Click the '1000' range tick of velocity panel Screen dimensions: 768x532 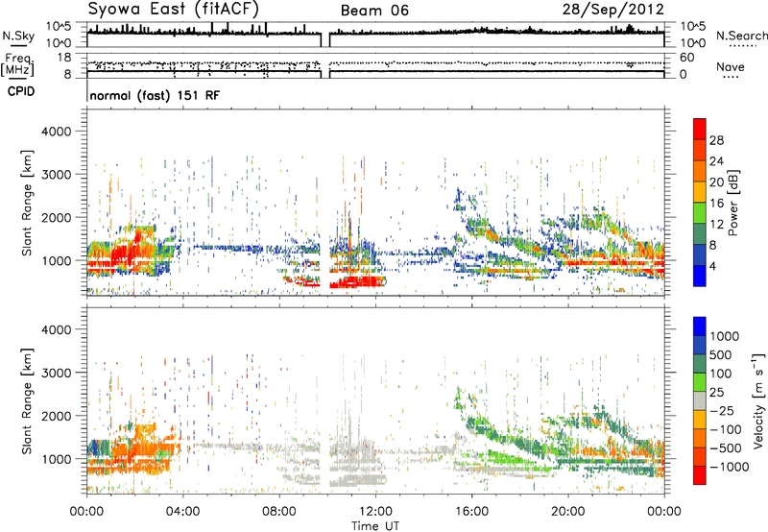tap(57, 459)
